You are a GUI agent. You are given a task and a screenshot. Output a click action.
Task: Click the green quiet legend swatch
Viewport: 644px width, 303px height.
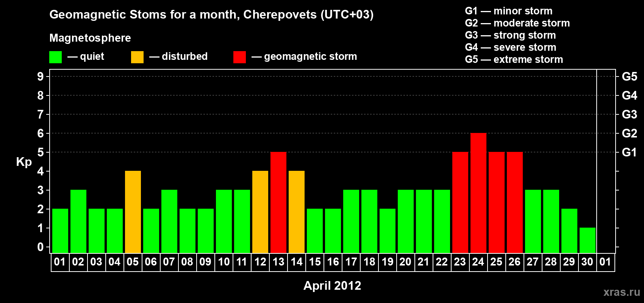pyautogui.click(x=55, y=57)
